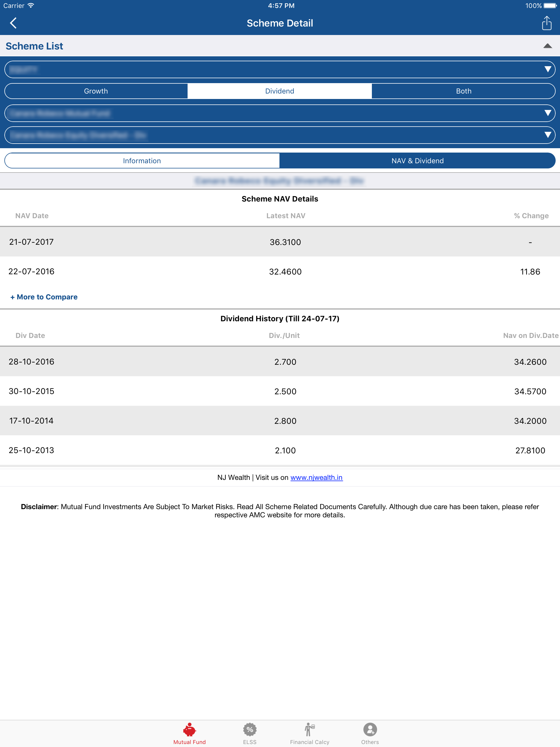Viewport: 560px width, 747px height.
Task: Collapse Scheme List with up arrow
Action: click(x=547, y=46)
